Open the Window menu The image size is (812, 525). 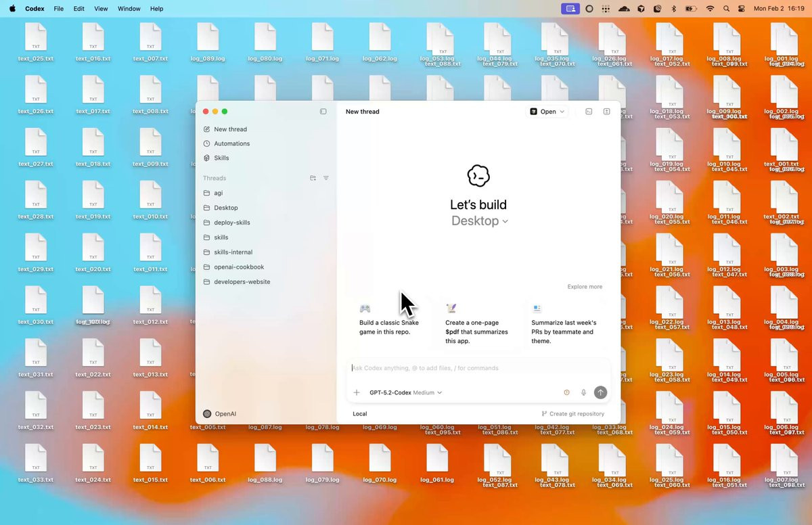[x=129, y=9]
